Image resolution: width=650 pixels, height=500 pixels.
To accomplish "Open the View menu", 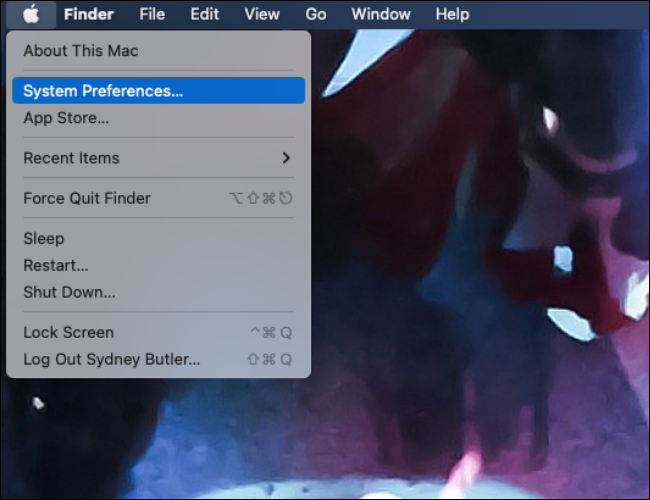I will click(x=262, y=15).
